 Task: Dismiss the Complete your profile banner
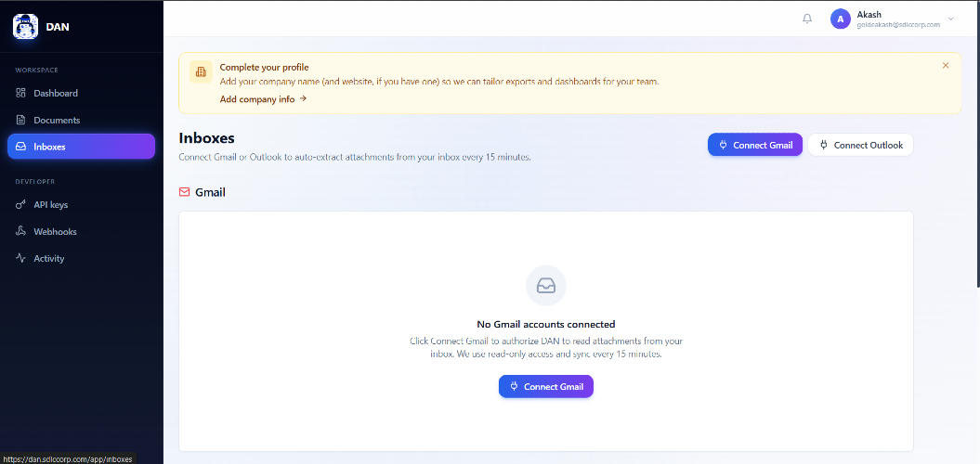coord(946,65)
